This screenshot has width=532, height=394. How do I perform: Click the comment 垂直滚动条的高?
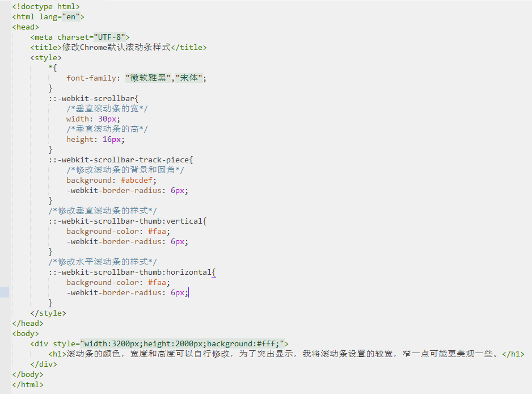click(x=107, y=129)
